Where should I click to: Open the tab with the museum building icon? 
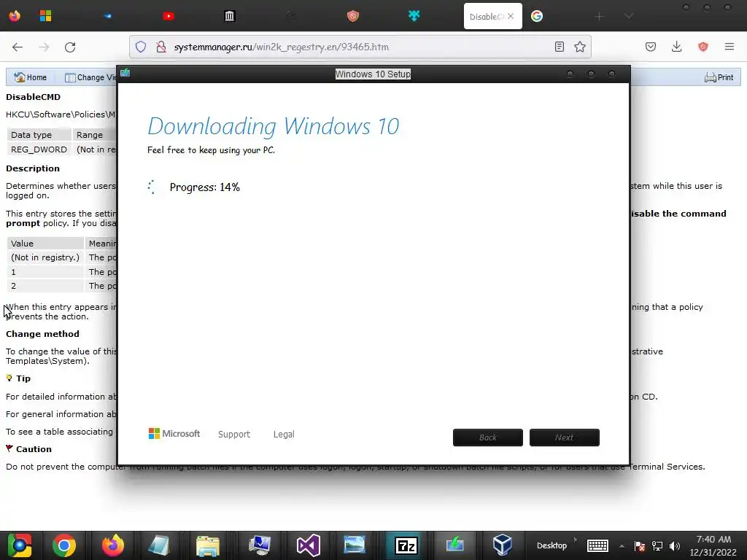pos(230,16)
